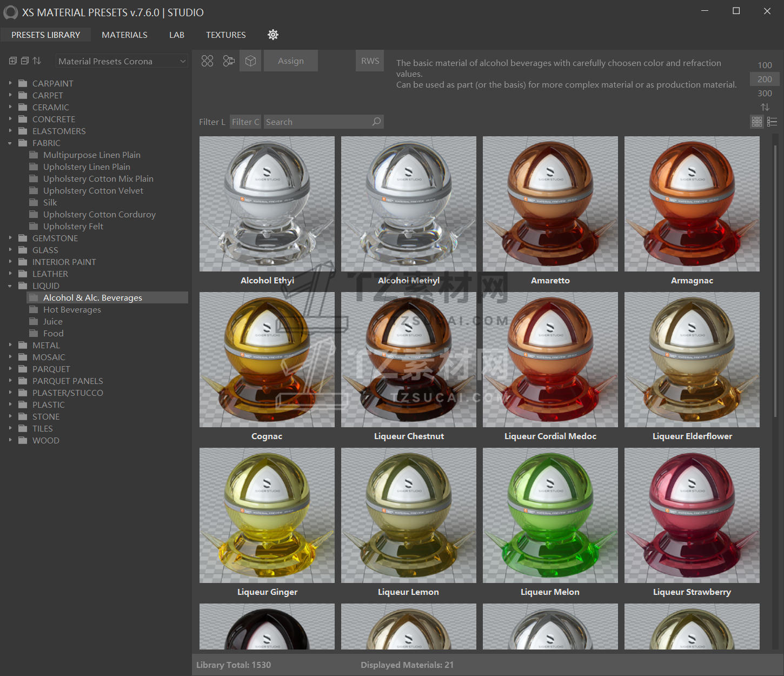
Task: Toggle the RWS button
Action: [x=370, y=61]
